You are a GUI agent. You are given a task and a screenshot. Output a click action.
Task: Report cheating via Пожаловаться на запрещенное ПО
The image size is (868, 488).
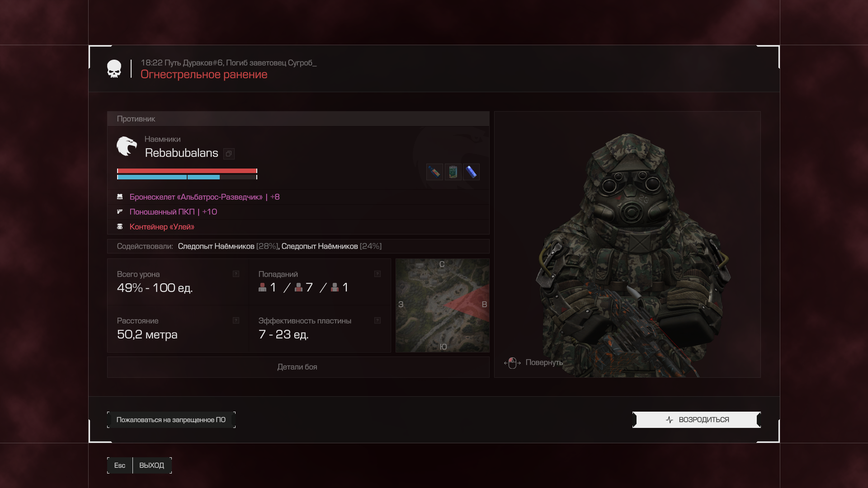pos(171,420)
